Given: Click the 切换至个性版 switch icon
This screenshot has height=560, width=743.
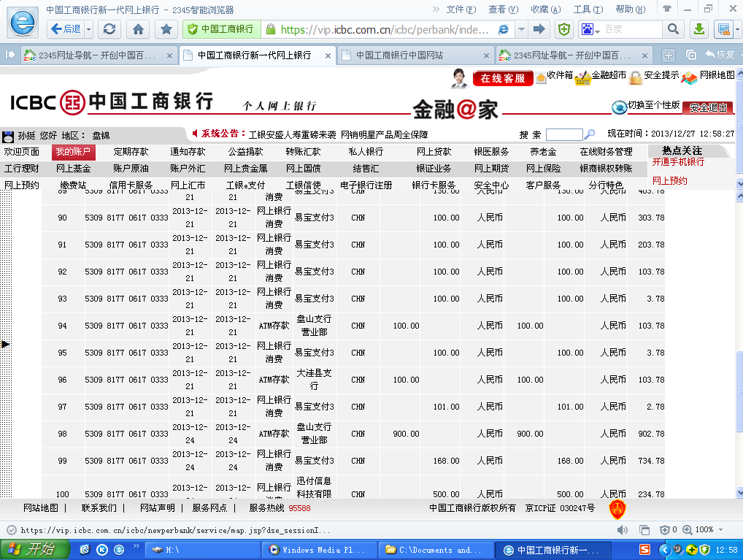Looking at the screenshot, I should tap(619, 107).
